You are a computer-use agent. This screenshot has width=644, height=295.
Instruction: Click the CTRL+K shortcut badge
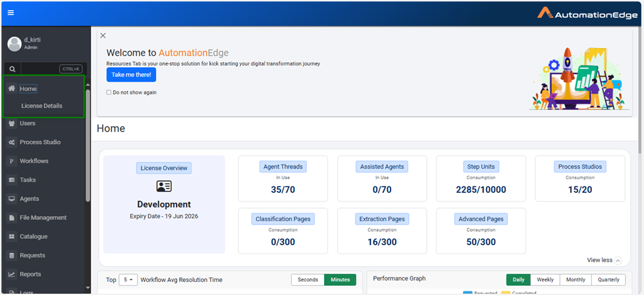71,69
